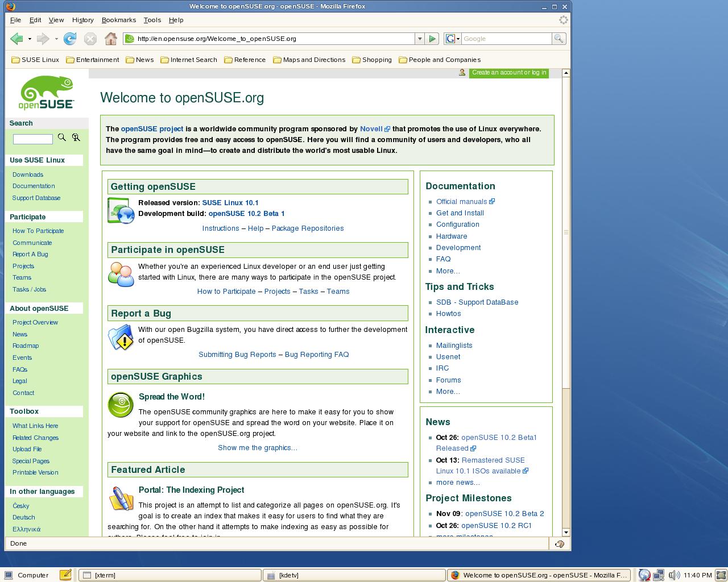Open the Edit menu
This screenshot has width=728, height=582.
pos(35,20)
